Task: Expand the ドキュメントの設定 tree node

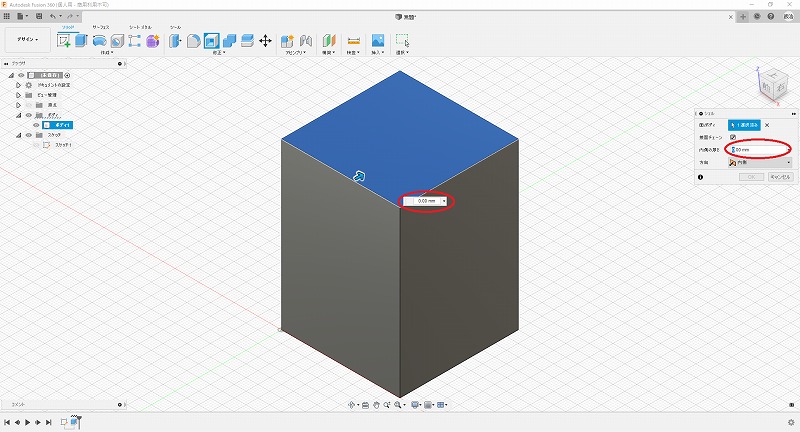Action: click(x=17, y=85)
